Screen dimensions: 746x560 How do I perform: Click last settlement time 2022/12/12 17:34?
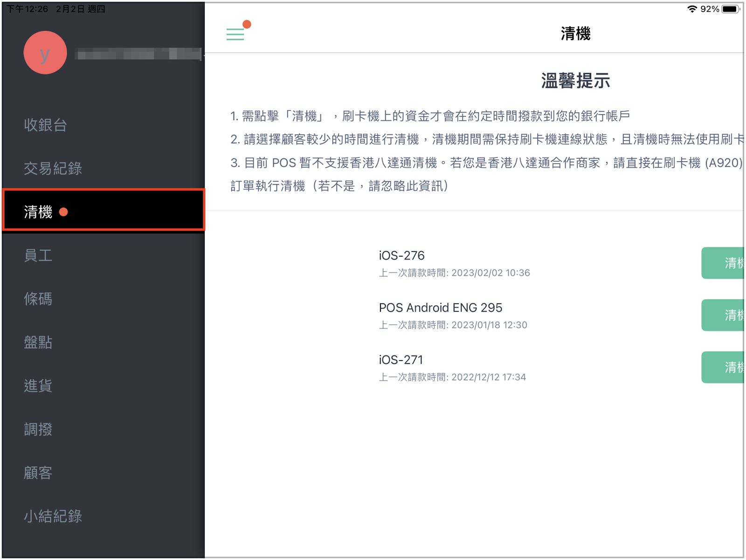452,377
